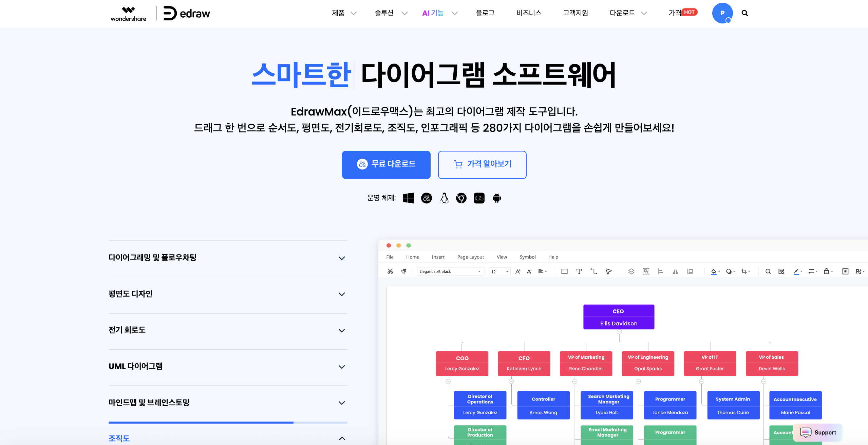The image size is (868, 445).
Task: Open the blue P user avatar
Action: click(722, 13)
